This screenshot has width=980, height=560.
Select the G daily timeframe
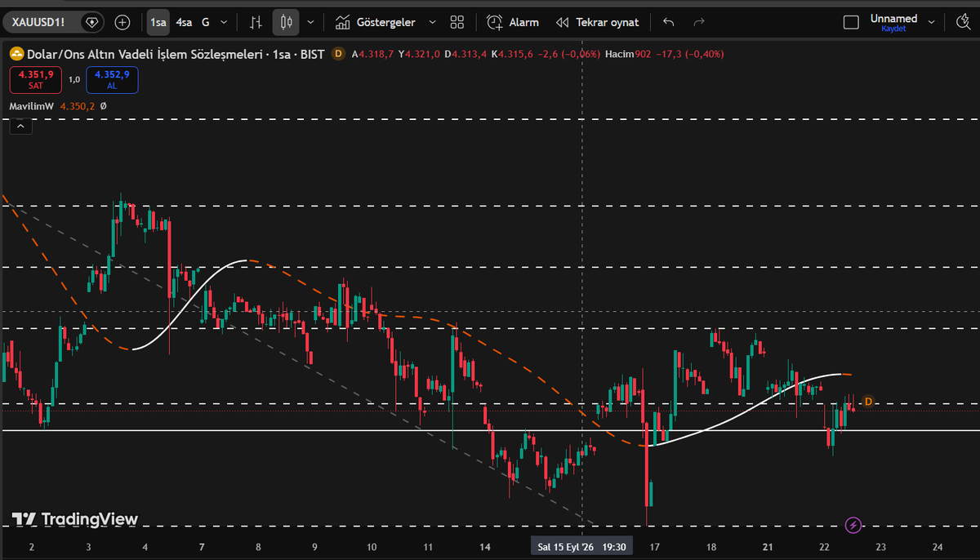coord(205,22)
